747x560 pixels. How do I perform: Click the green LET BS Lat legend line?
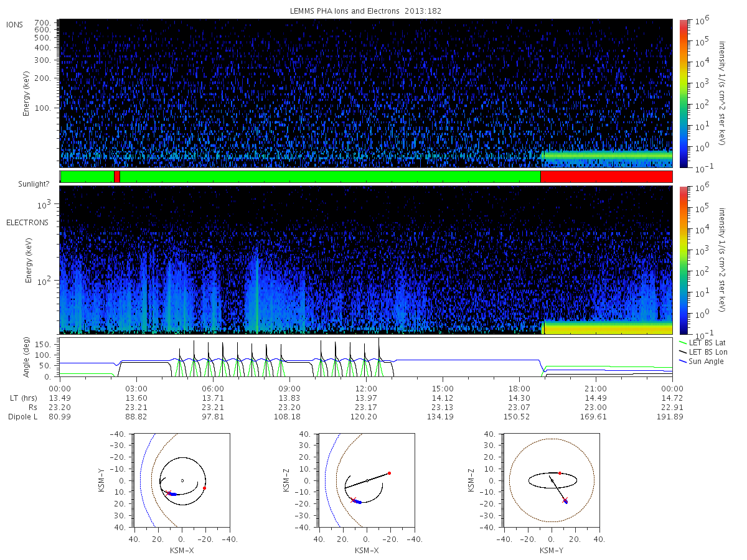(684, 342)
